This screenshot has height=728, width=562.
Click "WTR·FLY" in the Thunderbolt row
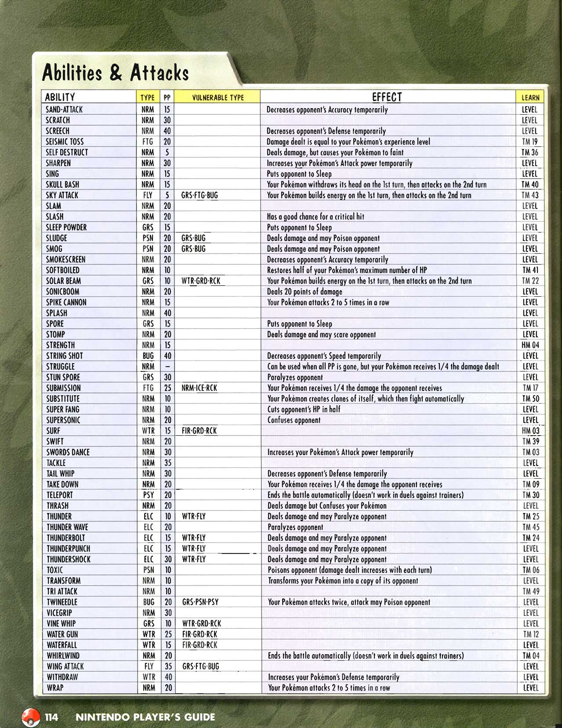(194, 538)
